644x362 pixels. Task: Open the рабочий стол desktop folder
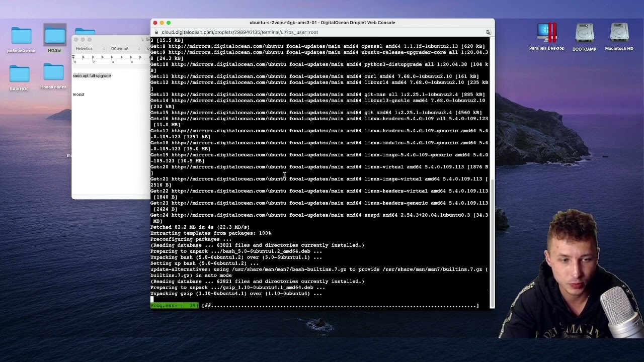coord(21,36)
